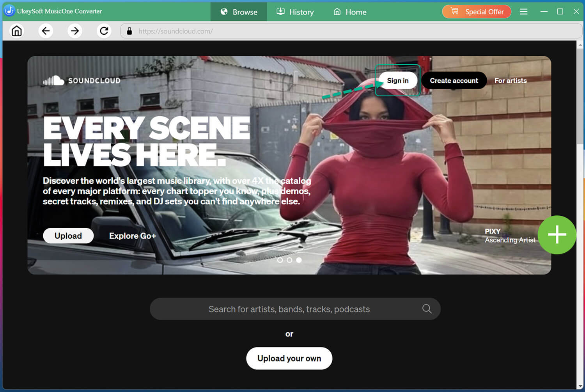
Task: Switch to the Browse tab
Action: coord(239,12)
